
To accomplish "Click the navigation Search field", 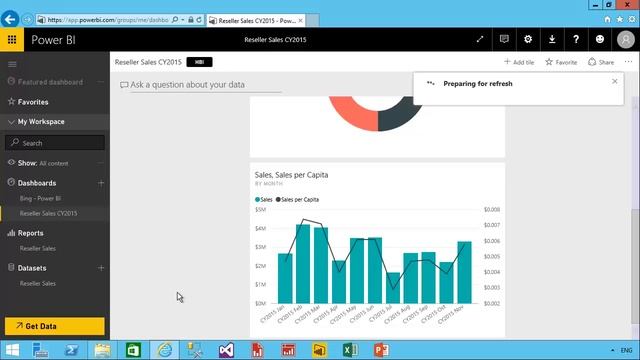I will [x=55, y=143].
